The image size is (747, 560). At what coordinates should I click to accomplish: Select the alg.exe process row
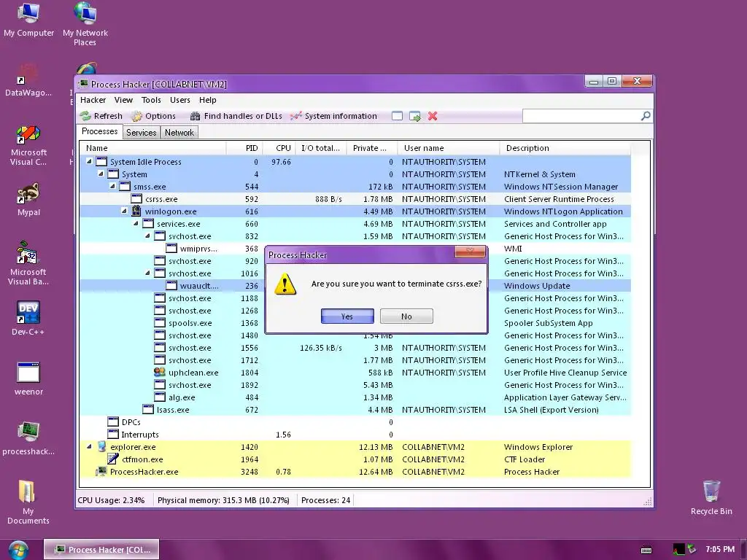coord(355,397)
